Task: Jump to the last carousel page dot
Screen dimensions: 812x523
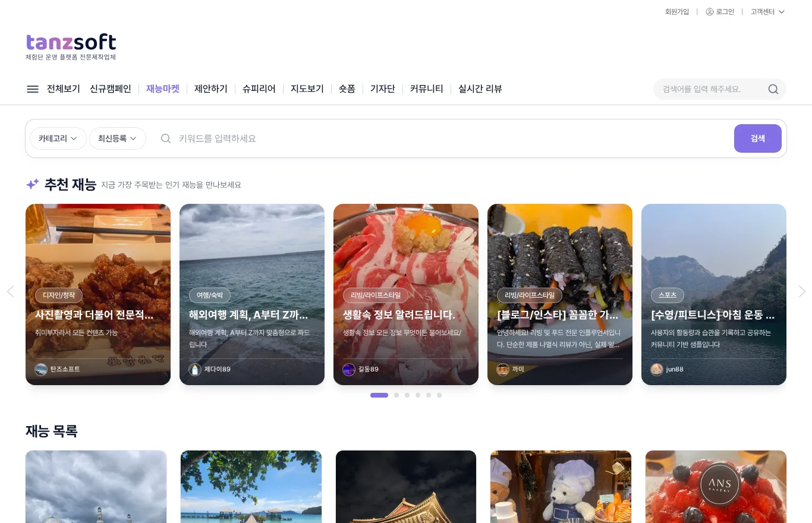Action: tap(439, 395)
